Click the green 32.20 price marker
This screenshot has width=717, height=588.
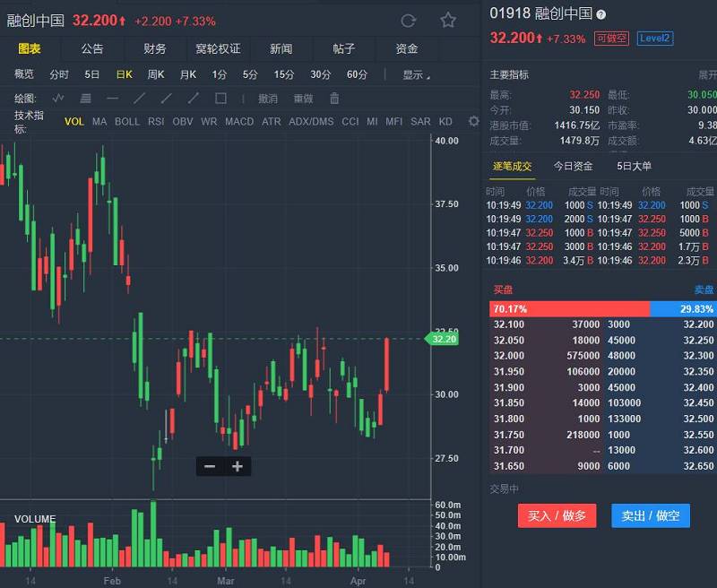click(x=441, y=339)
